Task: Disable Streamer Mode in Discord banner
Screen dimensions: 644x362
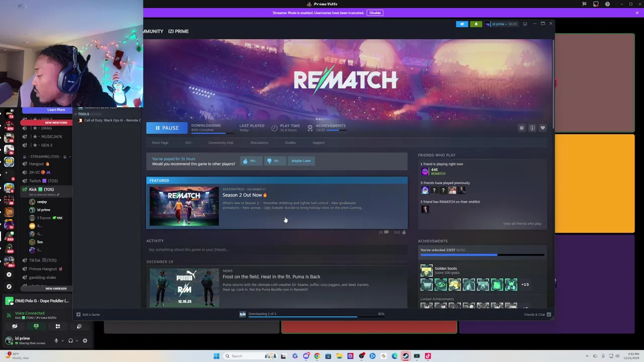Action: coord(375,13)
